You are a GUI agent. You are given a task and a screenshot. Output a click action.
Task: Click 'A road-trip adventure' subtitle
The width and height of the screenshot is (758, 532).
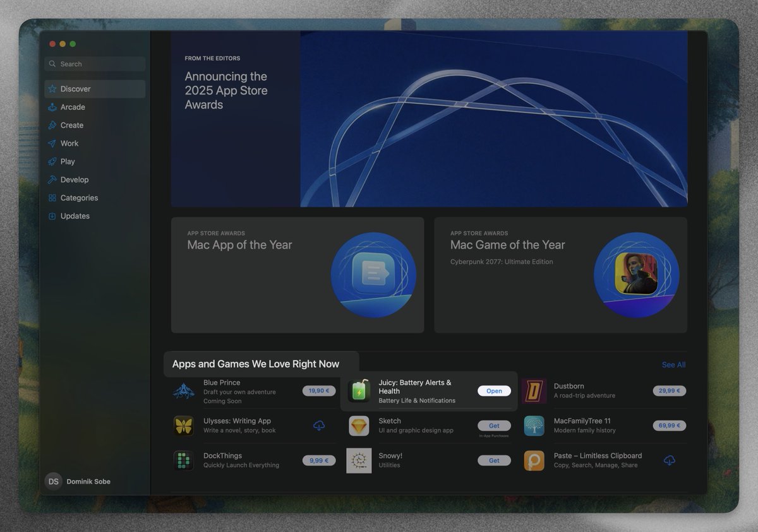click(x=584, y=396)
